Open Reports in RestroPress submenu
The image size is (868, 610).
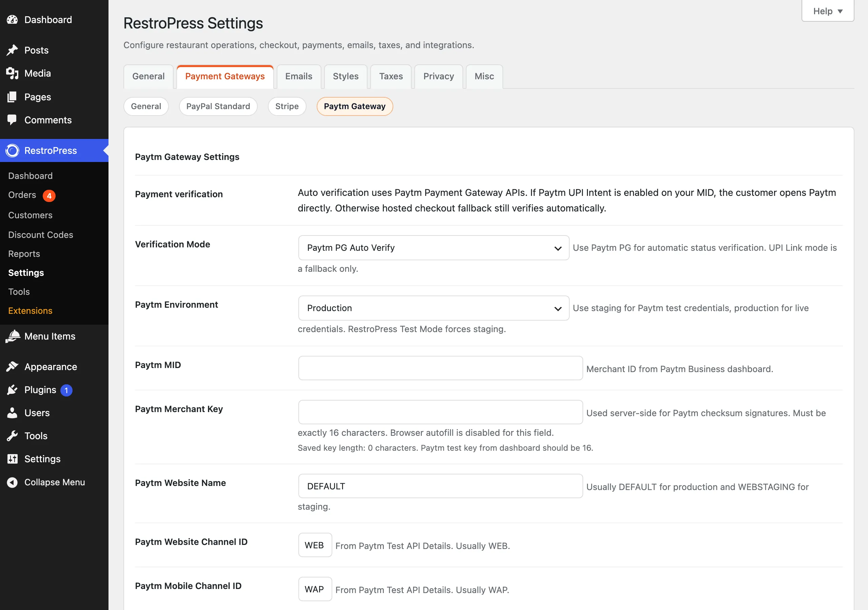[x=24, y=254]
